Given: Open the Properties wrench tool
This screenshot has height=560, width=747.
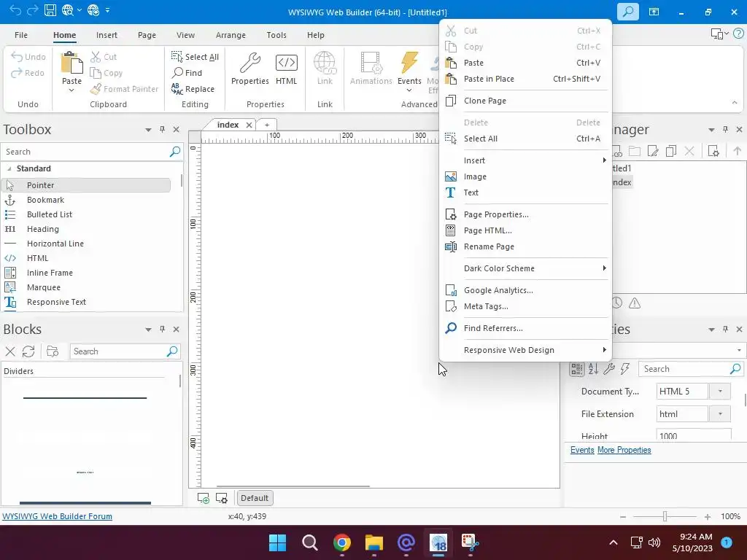Looking at the screenshot, I should (x=249, y=69).
